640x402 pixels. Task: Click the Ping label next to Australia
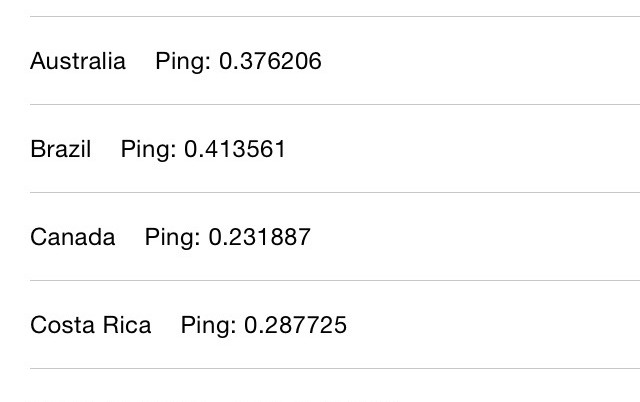(183, 61)
